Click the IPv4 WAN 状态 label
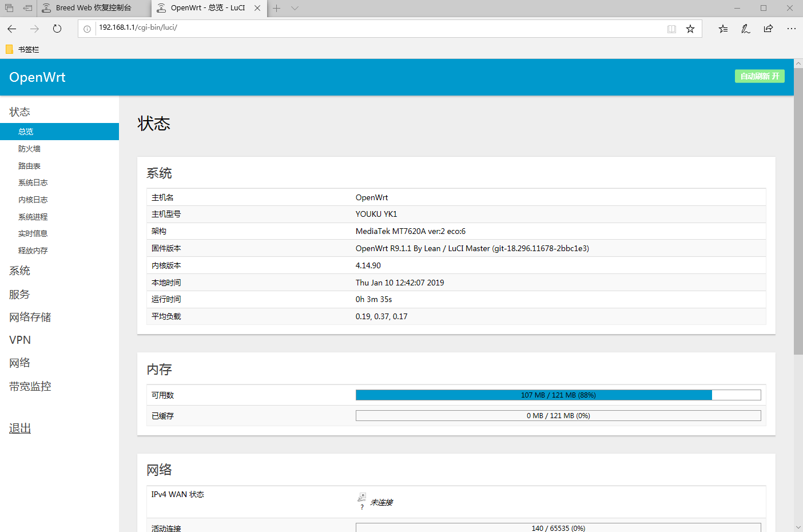This screenshot has width=803, height=532. tap(177, 494)
